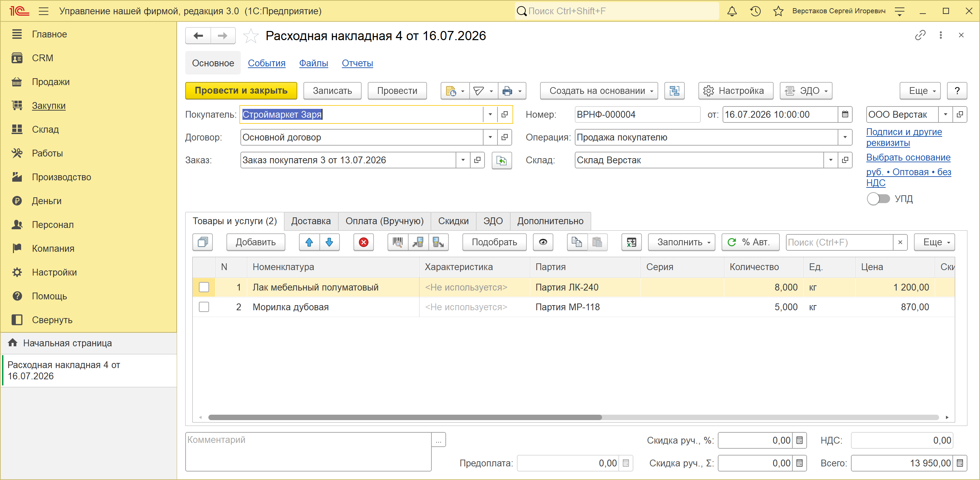Viewport: 980px width, 480px height.
Task: Check the box for Морилка дубовая
Action: coord(204,307)
